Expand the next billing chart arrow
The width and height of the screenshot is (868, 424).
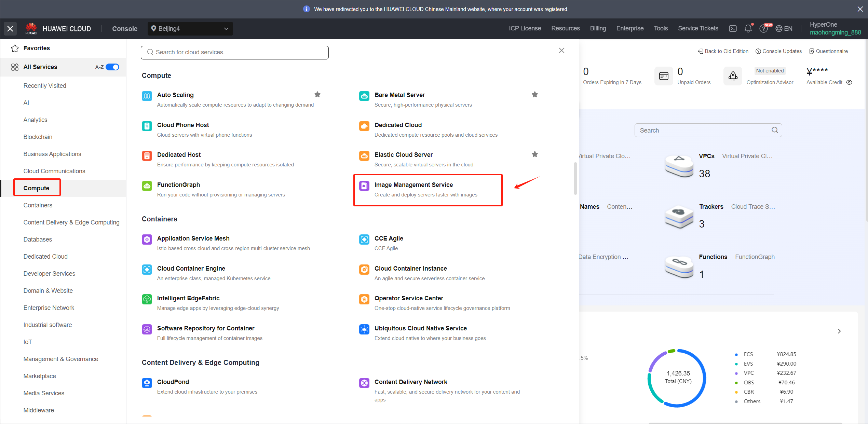coord(839,331)
